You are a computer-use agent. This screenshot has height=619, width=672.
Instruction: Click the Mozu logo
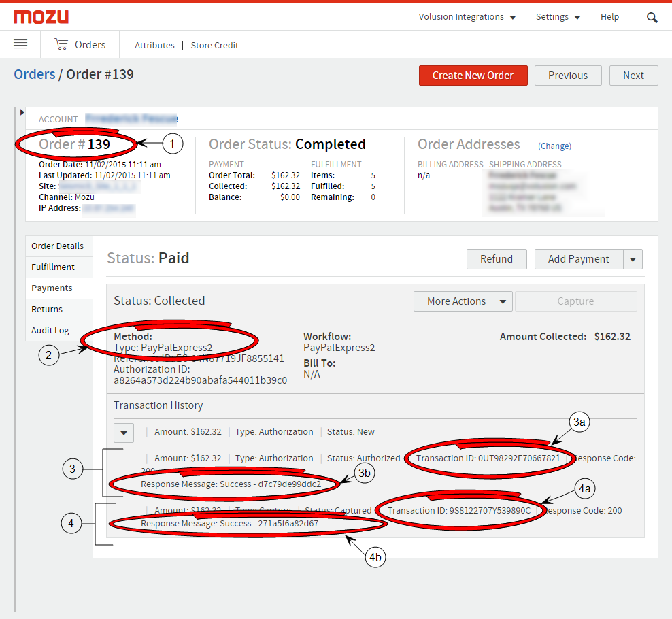click(41, 17)
